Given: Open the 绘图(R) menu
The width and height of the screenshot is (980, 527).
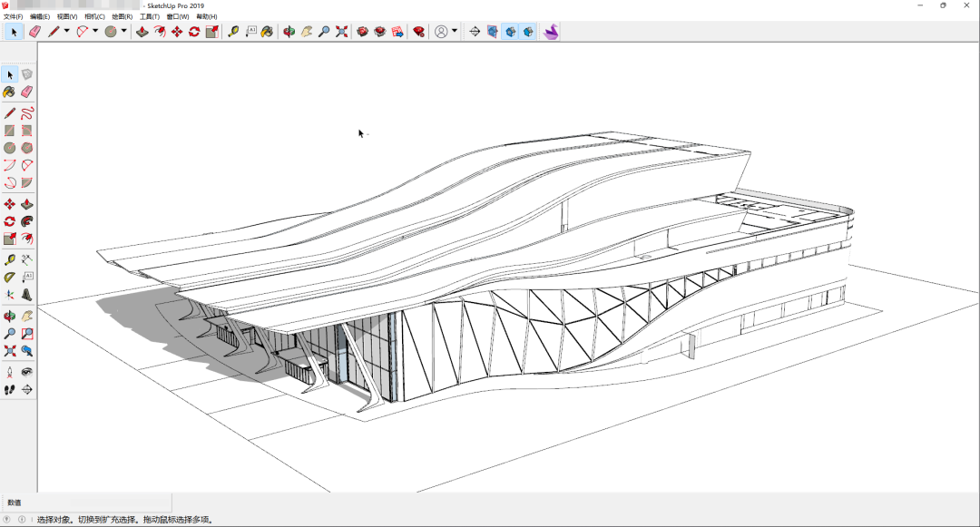Looking at the screenshot, I should pos(122,17).
